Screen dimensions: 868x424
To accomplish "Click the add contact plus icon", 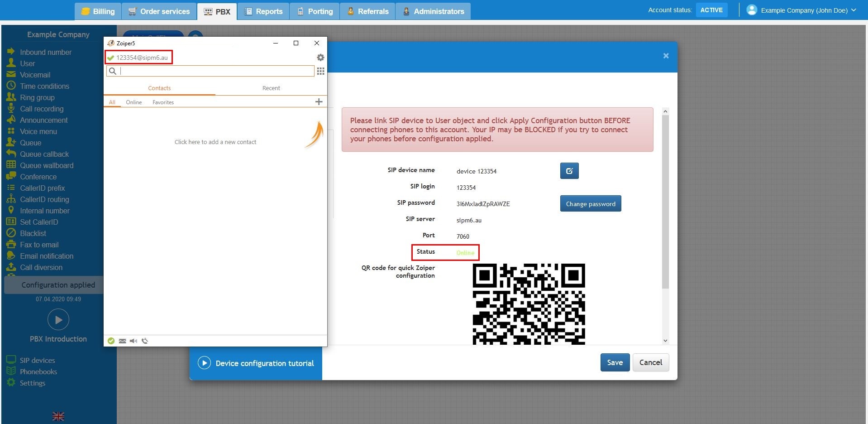I will coord(319,102).
